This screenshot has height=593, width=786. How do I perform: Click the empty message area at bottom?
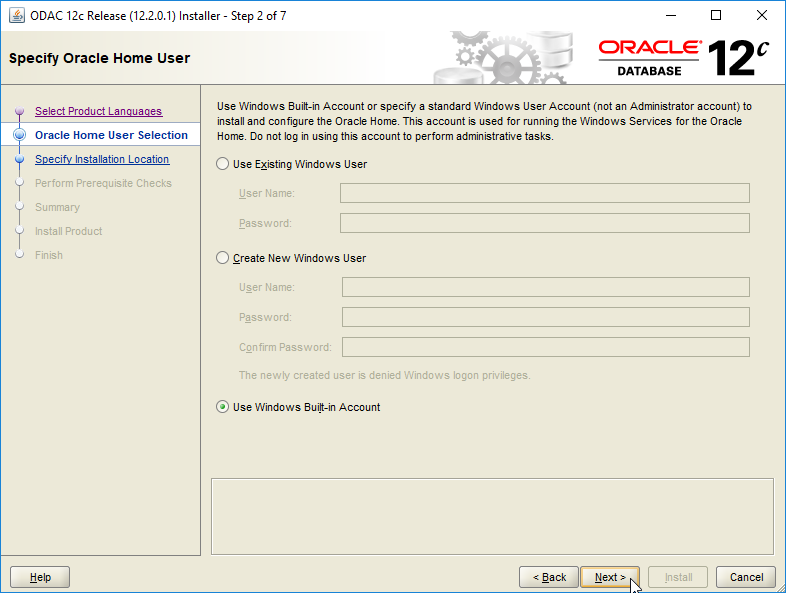point(492,516)
